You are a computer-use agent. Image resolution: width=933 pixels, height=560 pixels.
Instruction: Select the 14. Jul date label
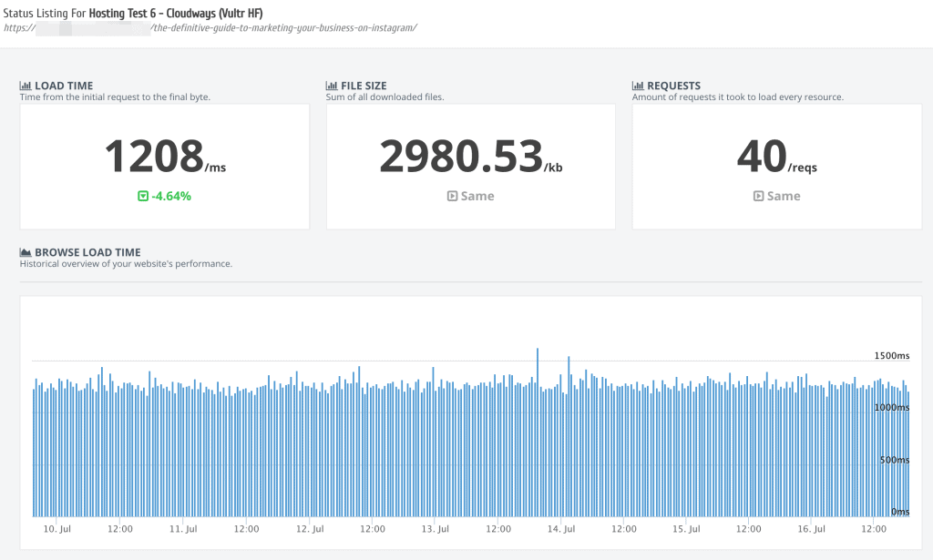coord(559,529)
